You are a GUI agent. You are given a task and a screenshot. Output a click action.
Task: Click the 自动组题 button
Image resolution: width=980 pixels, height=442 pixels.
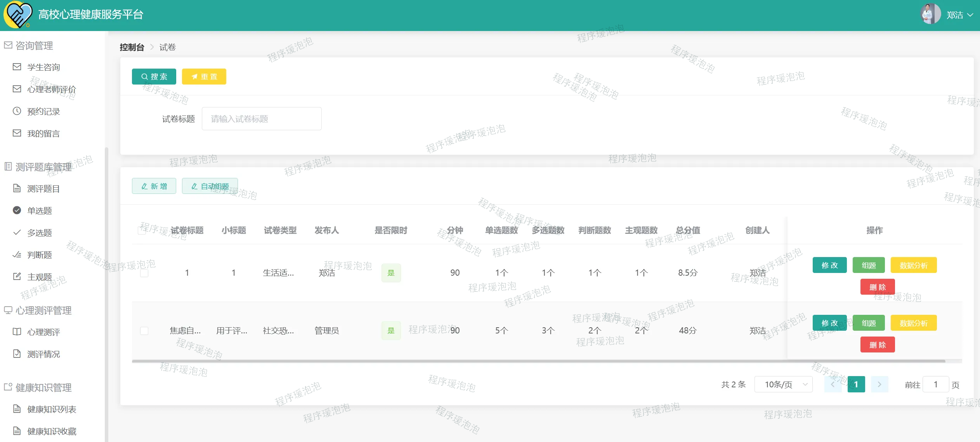[x=210, y=186]
